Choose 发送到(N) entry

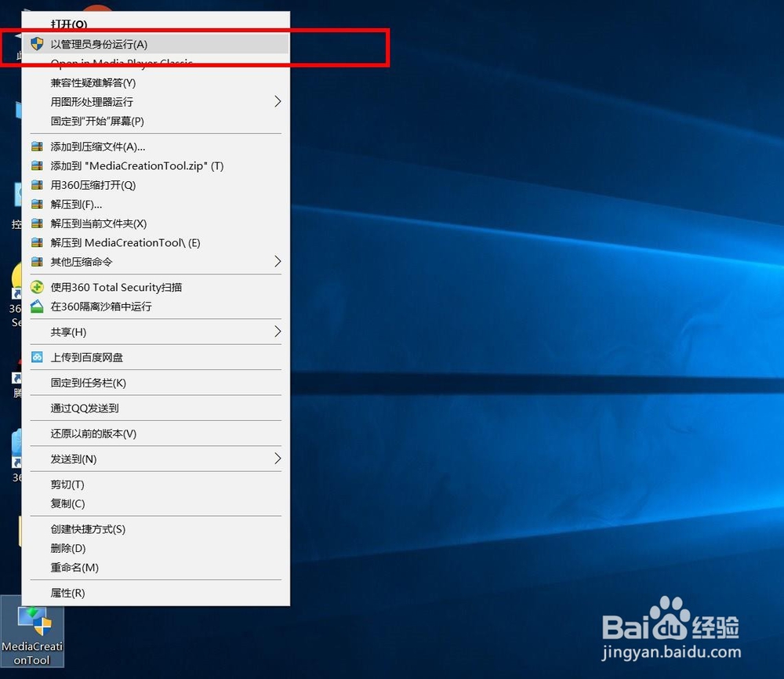click(155, 459)
